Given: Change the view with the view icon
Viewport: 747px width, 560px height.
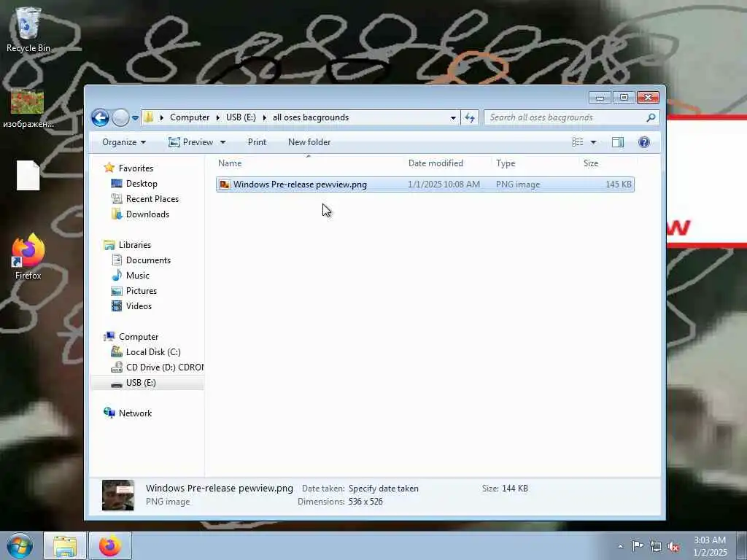Looking at the screenshot, I should click(x=578, y=142).
